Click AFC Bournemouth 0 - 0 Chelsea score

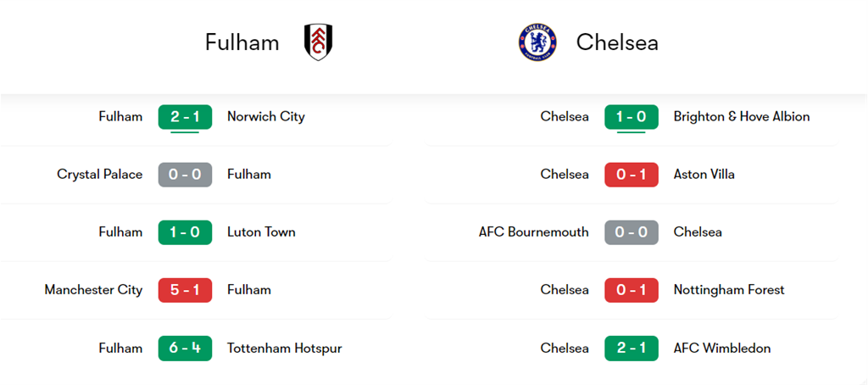(632, 232)
